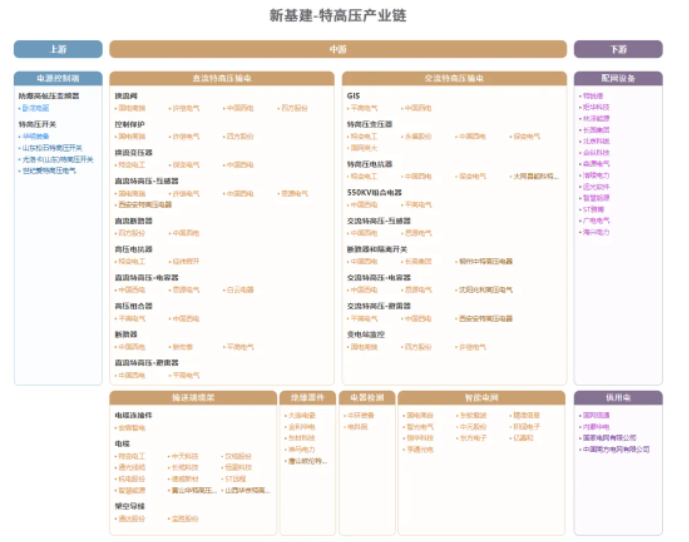Select 中国西电 under 550KV组合电器
689x542 pixels.
tap(364, 204)
